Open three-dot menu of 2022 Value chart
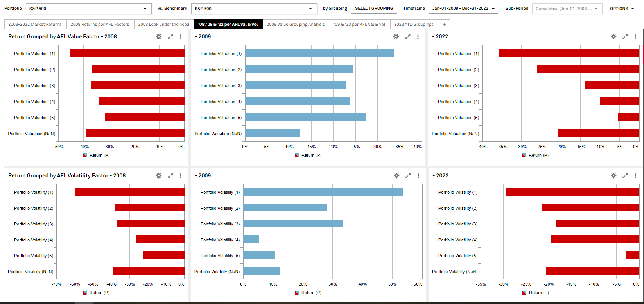Screen dimensions: 644x304 635,36
